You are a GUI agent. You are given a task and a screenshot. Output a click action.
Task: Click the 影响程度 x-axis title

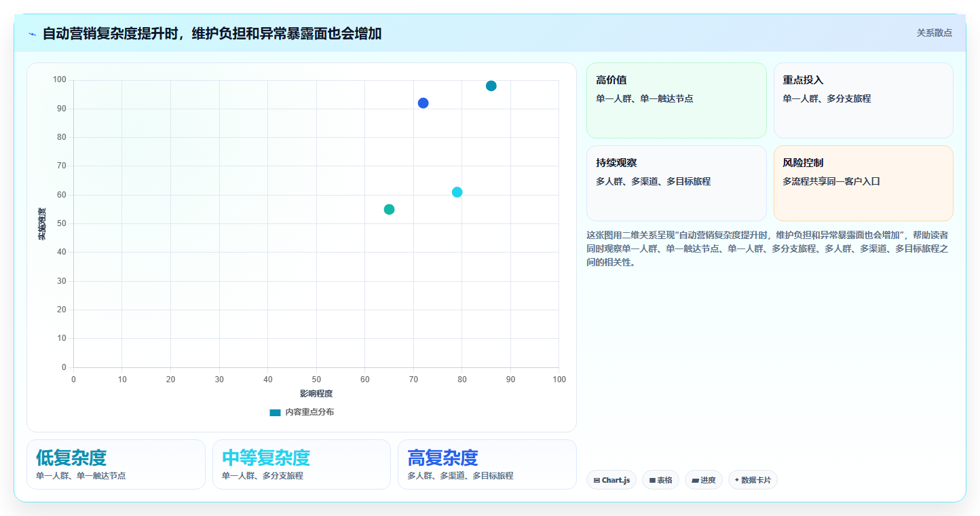(316, 394)
